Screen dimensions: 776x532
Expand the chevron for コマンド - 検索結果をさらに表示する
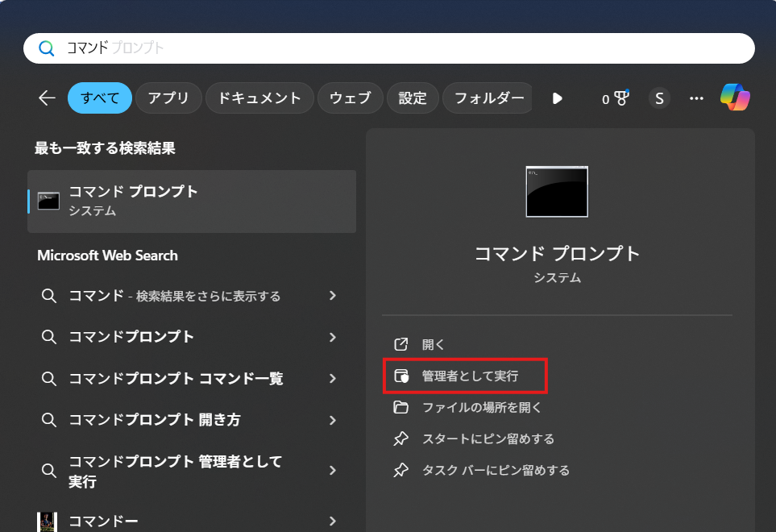point(333,296)
